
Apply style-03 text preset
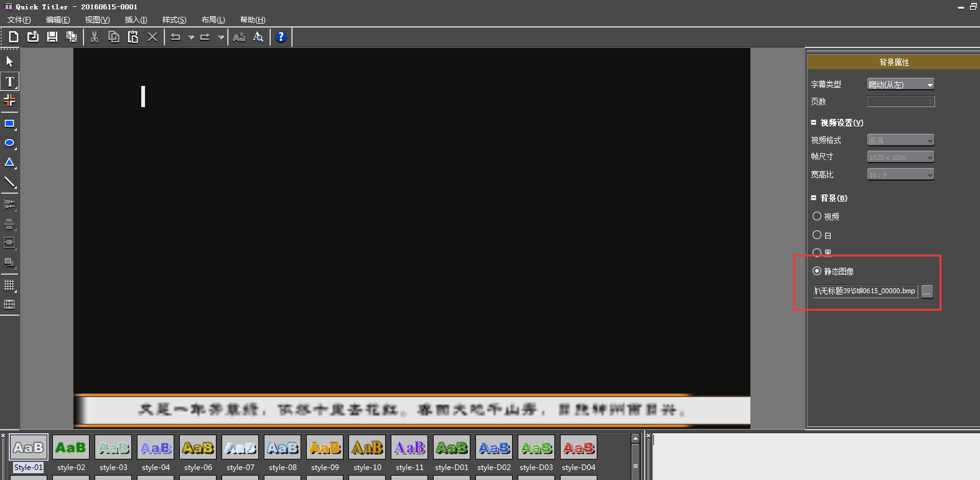[113, 454]
